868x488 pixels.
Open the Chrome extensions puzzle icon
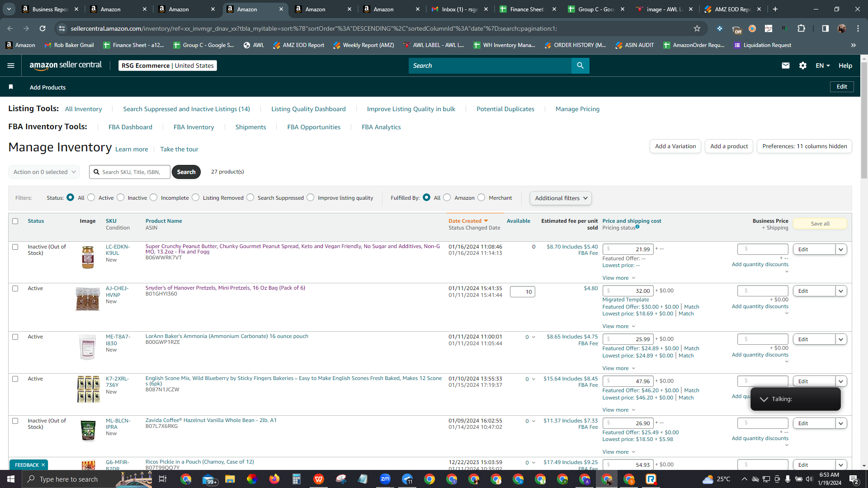pos(801,28)
